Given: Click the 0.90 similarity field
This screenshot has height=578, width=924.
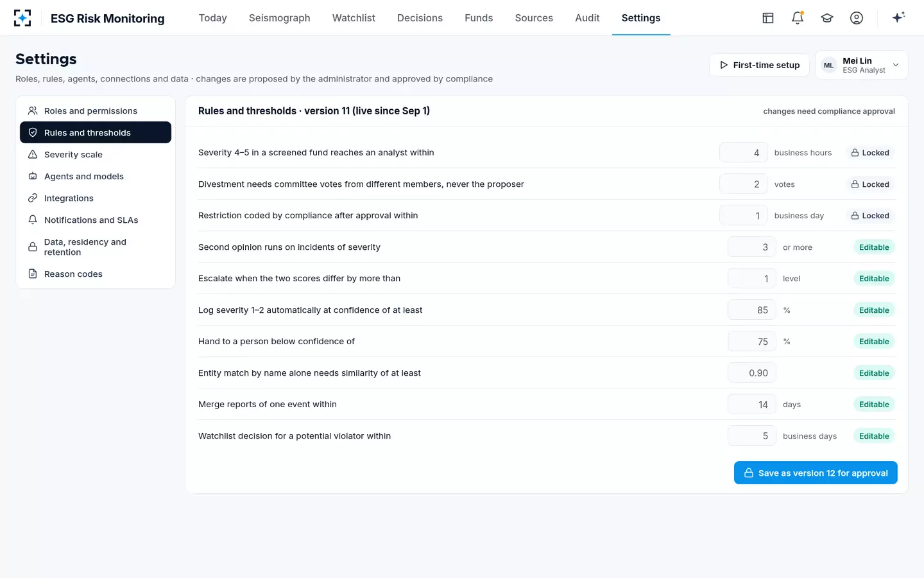Looking at the screenshot, I should [x=751, y=373].
